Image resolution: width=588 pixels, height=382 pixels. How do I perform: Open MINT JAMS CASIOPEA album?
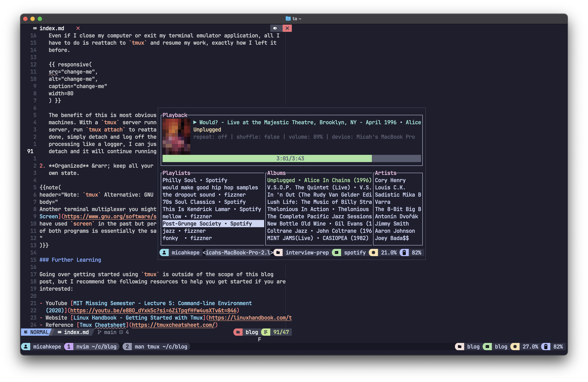(318, 238)
